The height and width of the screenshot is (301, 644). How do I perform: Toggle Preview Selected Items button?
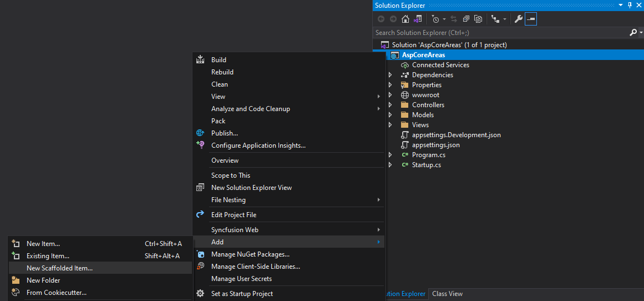pyautogui.click(x=531, y=19)
